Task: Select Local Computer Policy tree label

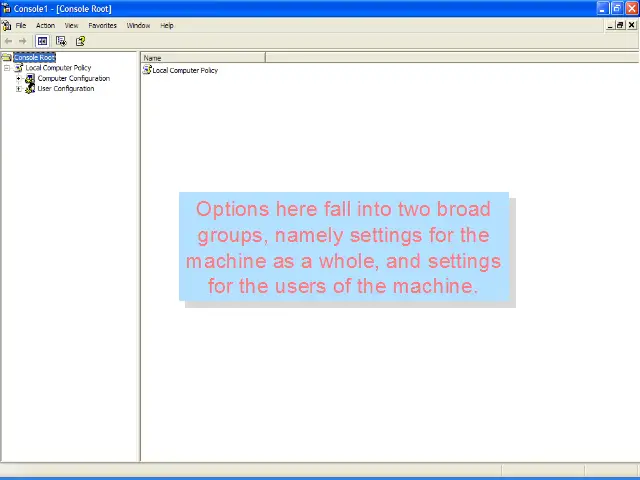Action: (x=58, y=68)
